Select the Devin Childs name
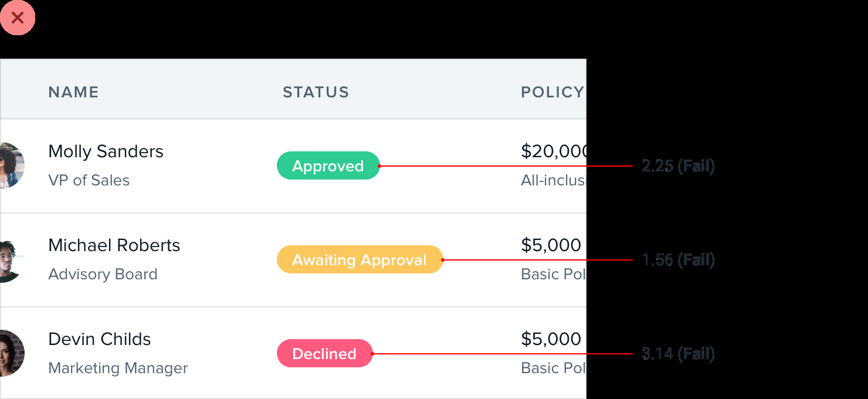 99,339
